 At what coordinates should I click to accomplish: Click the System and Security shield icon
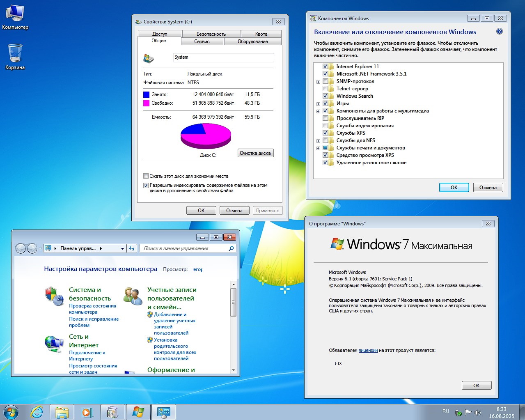click(54, 296)
